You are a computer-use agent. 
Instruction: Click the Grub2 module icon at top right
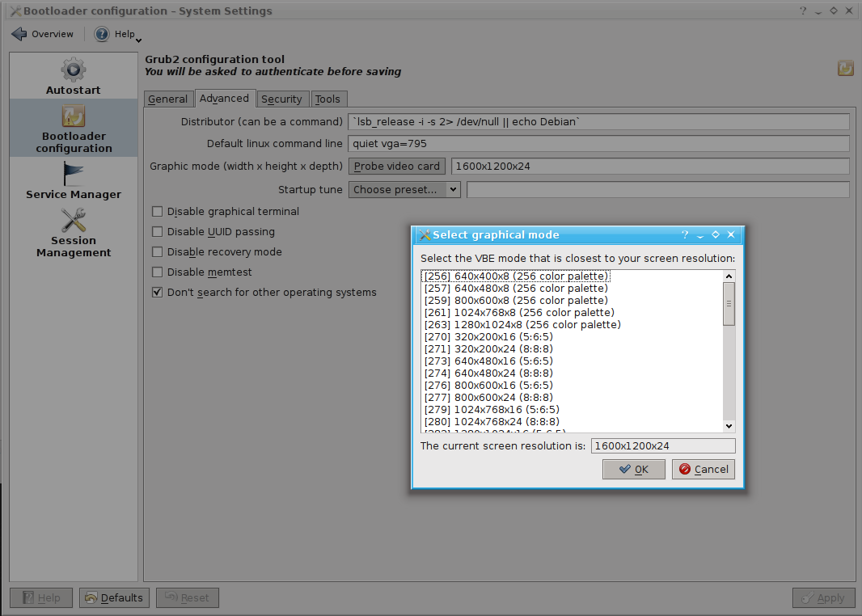click(846, 68)
